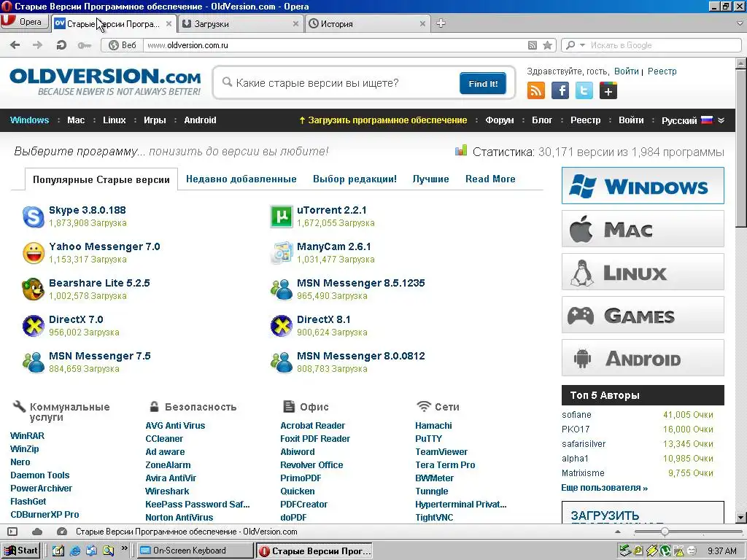Click the OldVersion search input field
Screen dimensions: 747x560
pyautogui.click(x=341, y=83)
